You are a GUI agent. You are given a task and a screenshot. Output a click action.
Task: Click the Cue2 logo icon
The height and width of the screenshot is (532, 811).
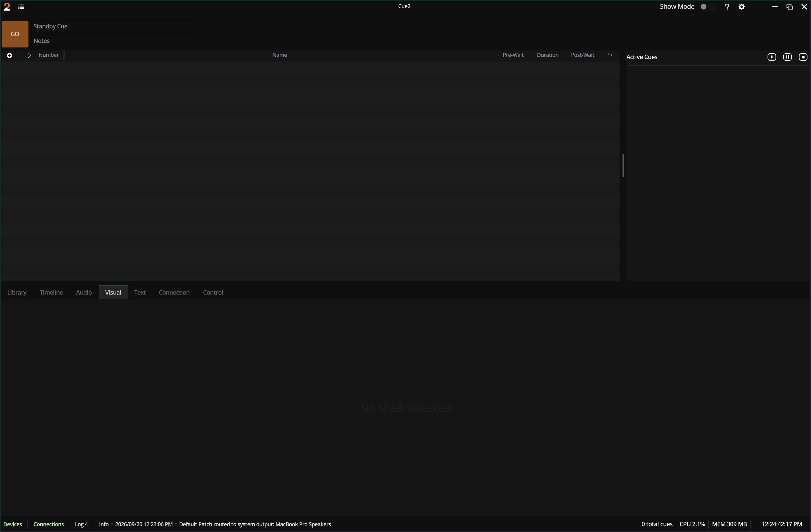coord(7,7)
